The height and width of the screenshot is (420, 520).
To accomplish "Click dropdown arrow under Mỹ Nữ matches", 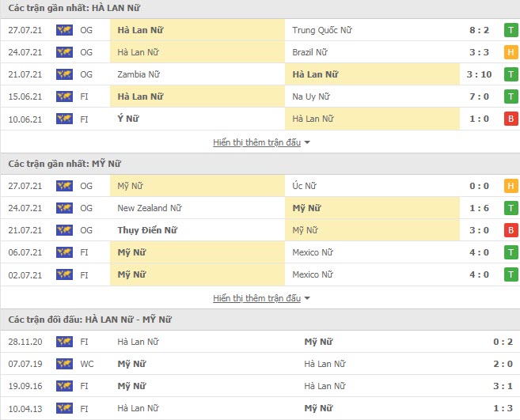I will click(x=307, y=298).
